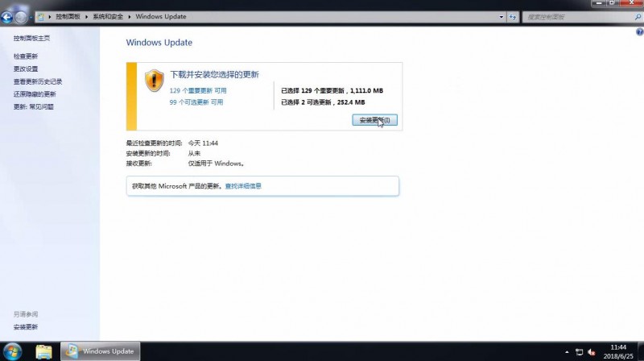Open 99 个可选更新 可用 link
Screen dimensions: 644x361
click(x=196, y=102)
